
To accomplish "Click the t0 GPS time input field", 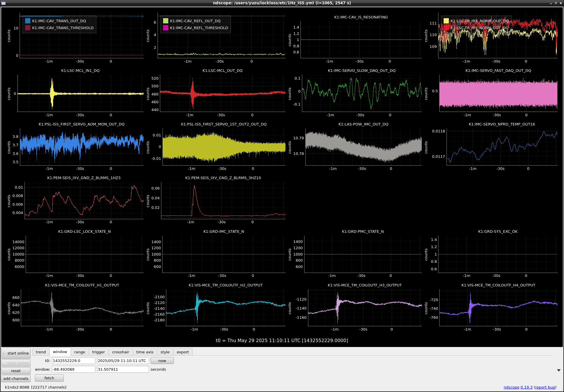I will pos(74,361).
